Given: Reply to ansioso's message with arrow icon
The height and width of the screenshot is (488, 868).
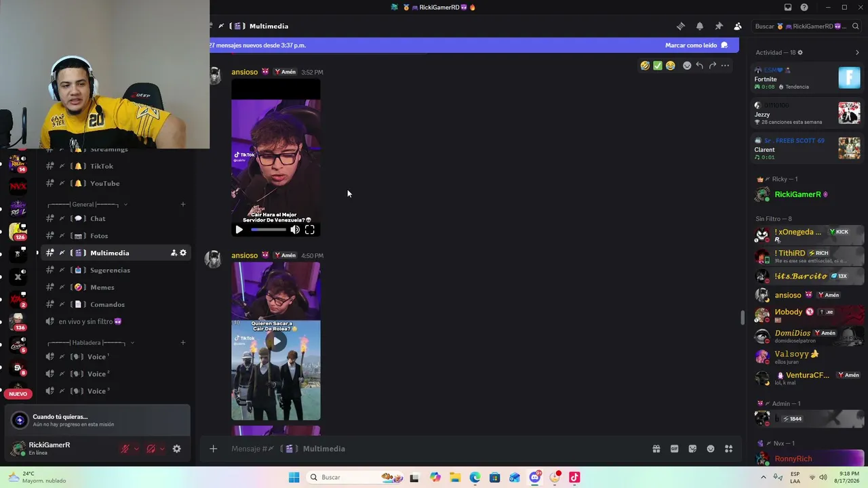Looking at the screenshot, I should coord(700,66).
